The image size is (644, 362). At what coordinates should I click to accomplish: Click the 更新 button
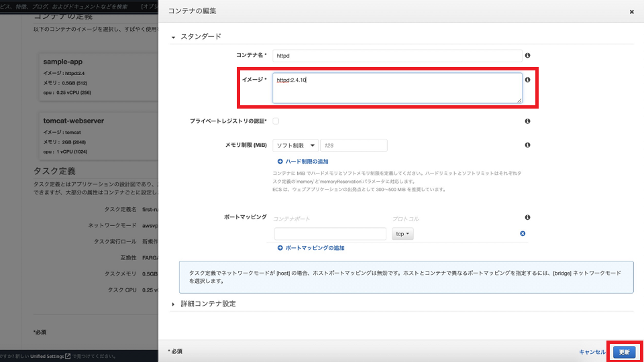pos(624,352)
